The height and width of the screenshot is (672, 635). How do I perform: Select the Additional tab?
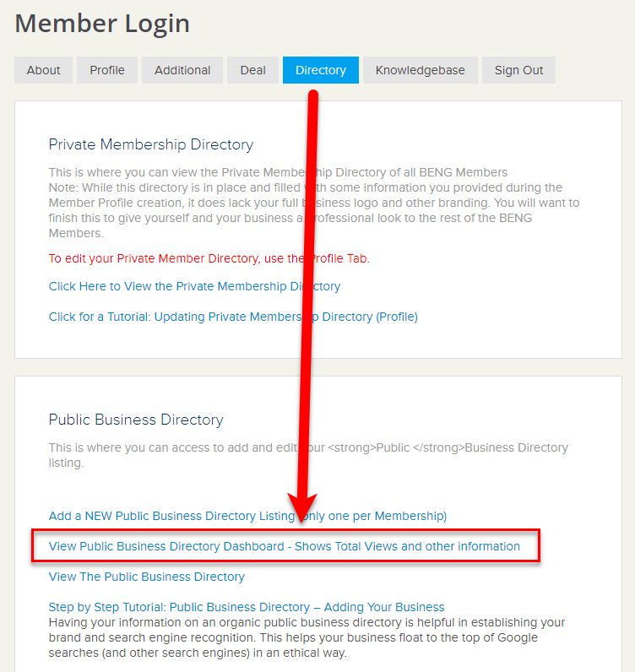pyautogui.click(x=182, y=70)
